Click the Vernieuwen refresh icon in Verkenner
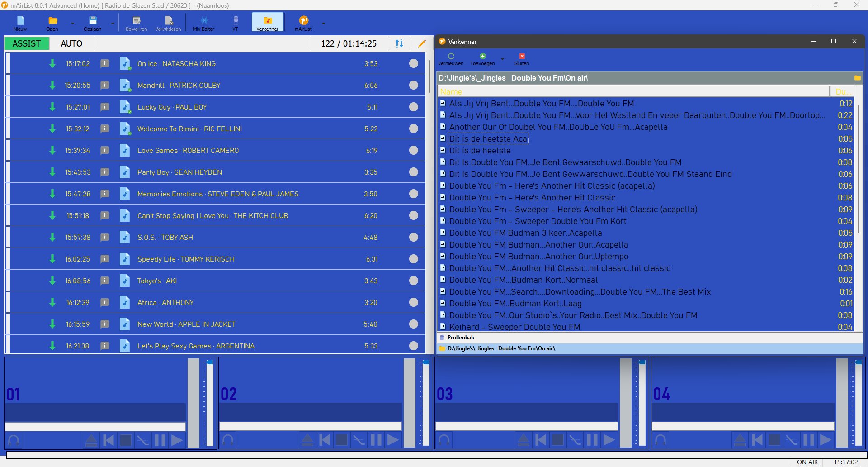 (x=451, y=57)
